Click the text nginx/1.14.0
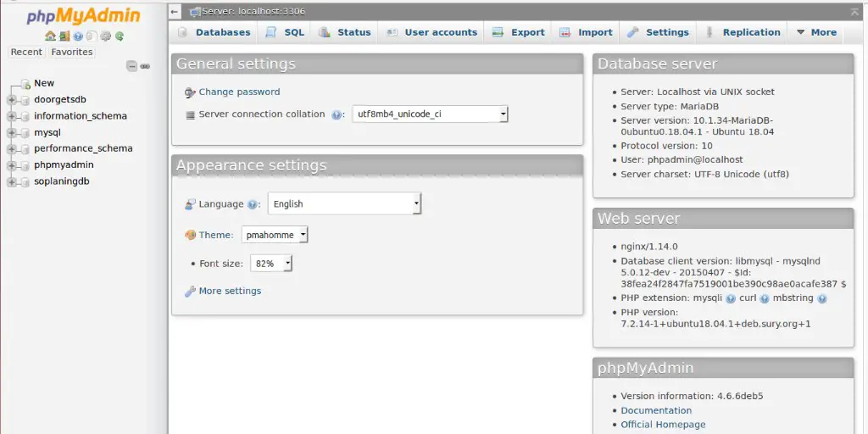This screenshot has width=868, height=434. click(x=648, y=247)
